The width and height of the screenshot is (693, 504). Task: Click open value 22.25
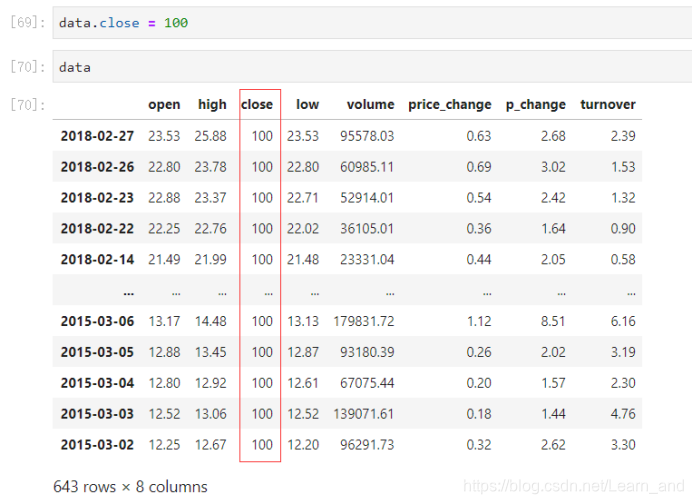click(x=164, y=229)
